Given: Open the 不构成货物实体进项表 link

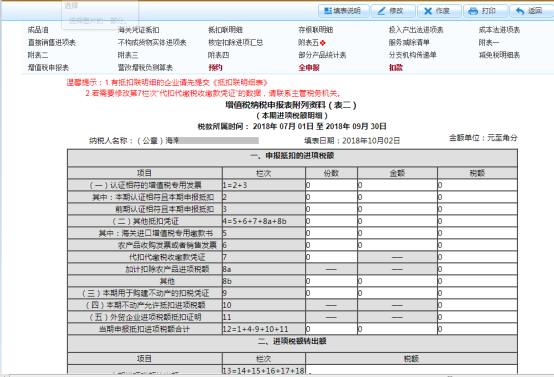Looking at the screenshot, I should [152, 43].
